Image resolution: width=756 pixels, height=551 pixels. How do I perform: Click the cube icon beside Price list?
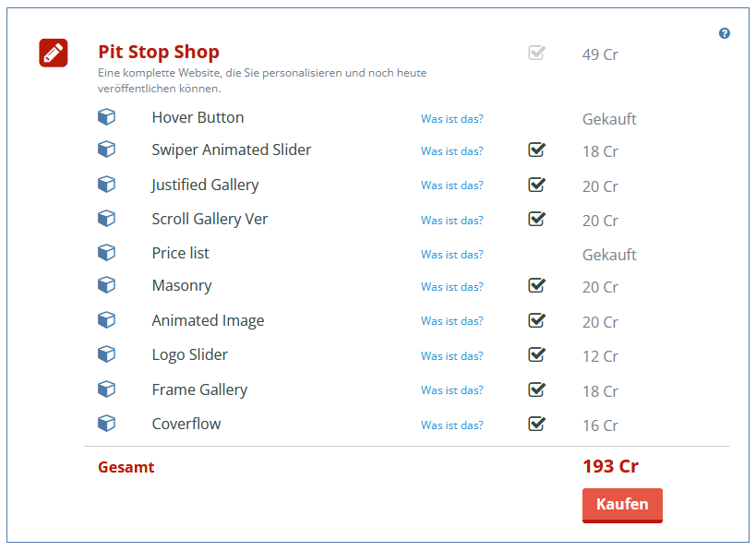107,253
